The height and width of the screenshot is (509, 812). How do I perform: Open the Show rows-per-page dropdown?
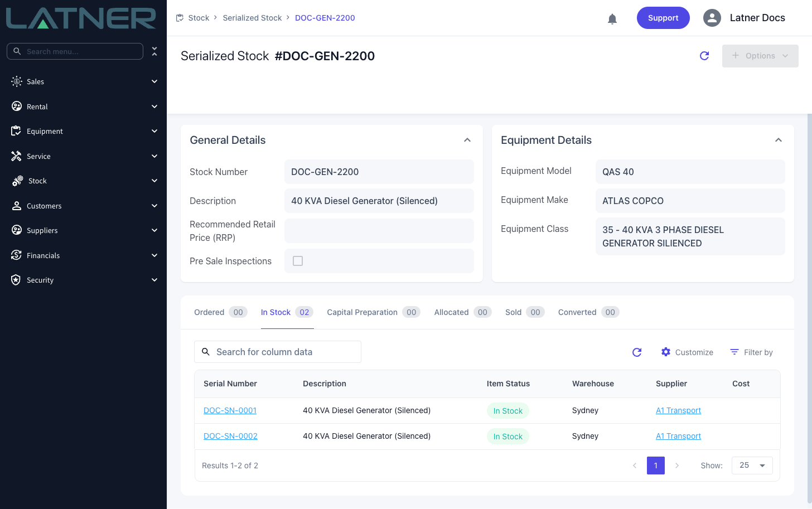pyautogui.click(x=752, y=466)
